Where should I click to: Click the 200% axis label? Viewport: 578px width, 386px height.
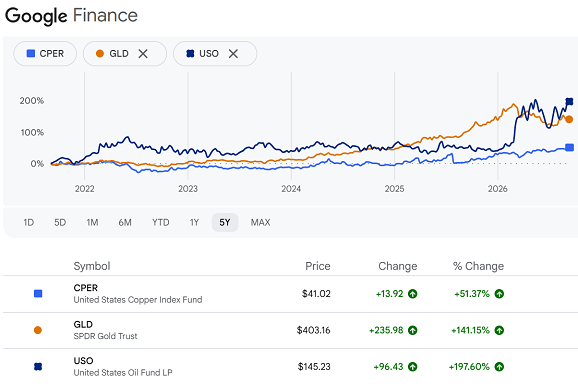click(x=32, y=101)
